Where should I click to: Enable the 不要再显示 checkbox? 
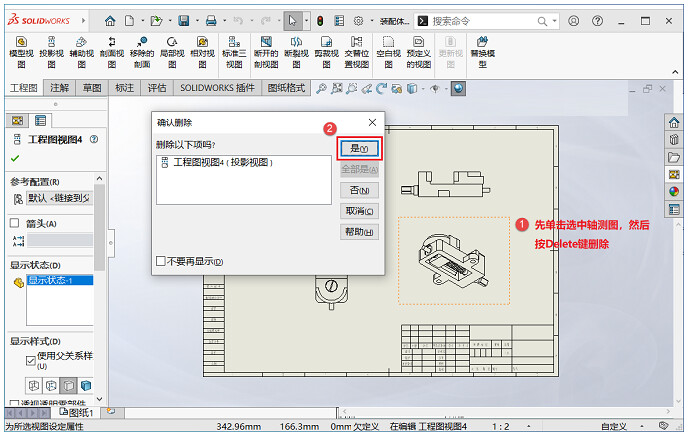(x=161, y=262)
